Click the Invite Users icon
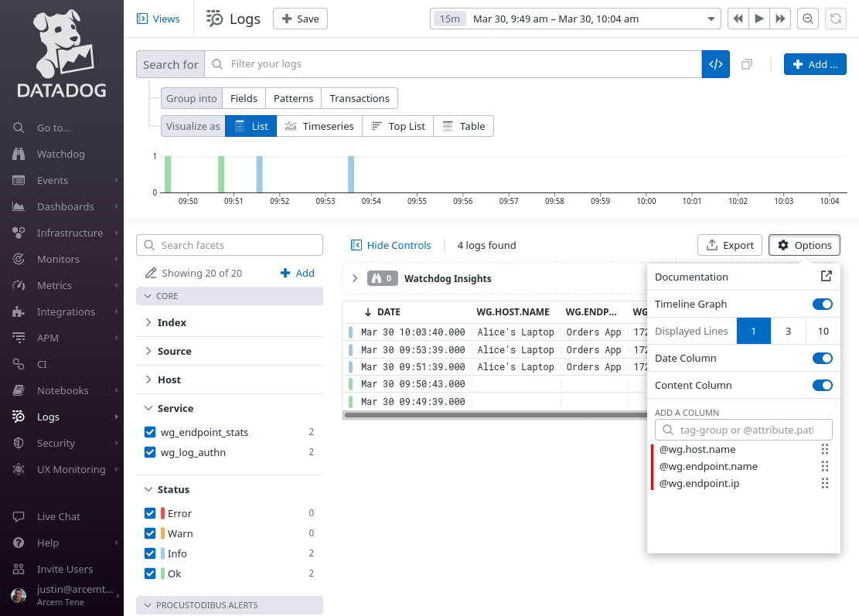 click(x=19, y=569)
